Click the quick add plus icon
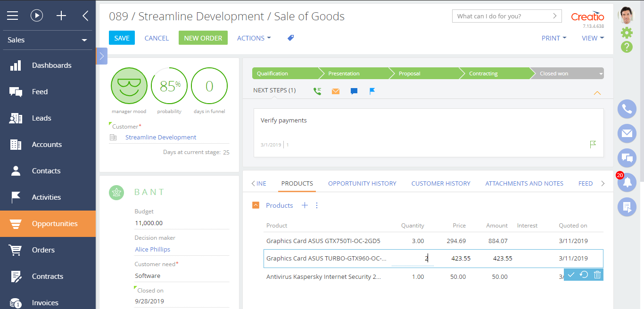The width and height of the screenshot is (644, 309). point(61,16)
